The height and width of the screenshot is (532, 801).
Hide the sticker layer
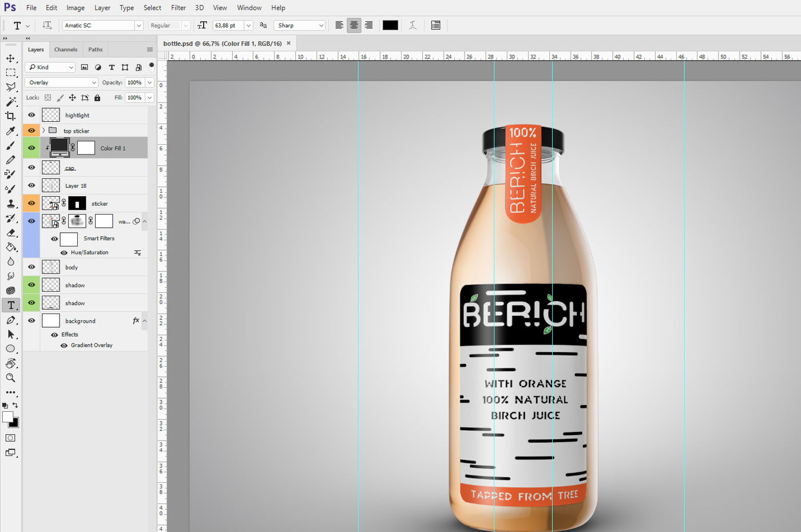click(x=31, y=203)
